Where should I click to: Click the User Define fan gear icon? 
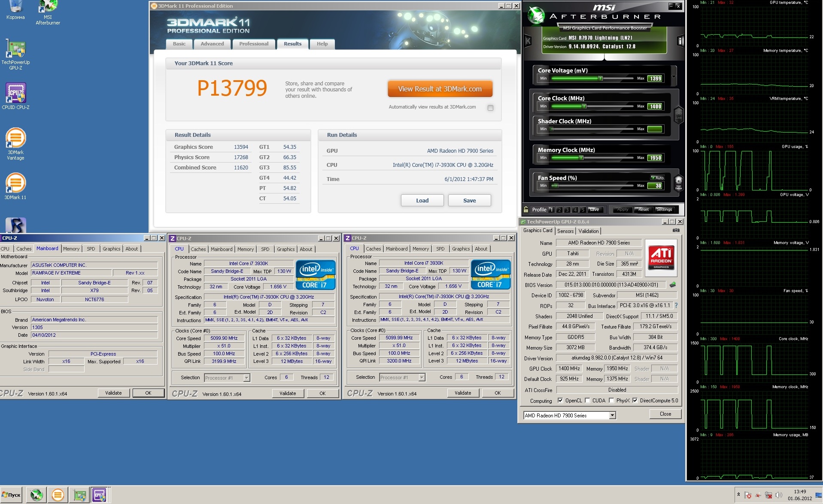[x=679, y=182]
